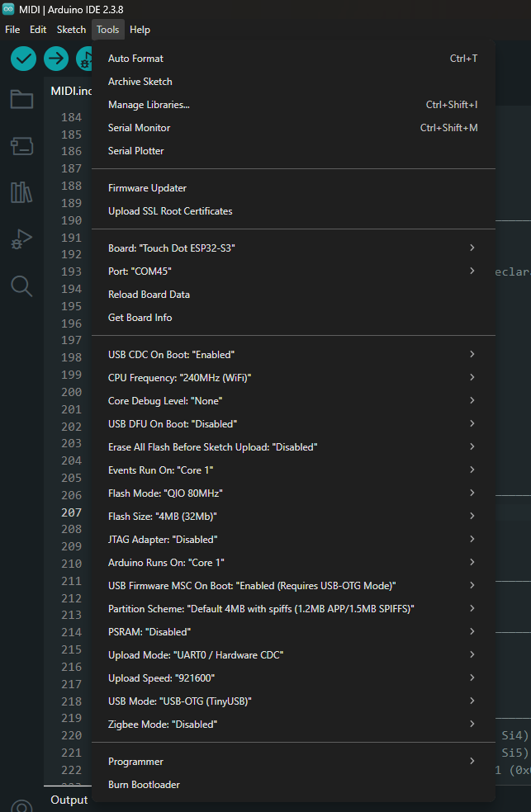Expand USB Mode submenu
The height and width of the screenshot is (812, 531).
[293, 701]
